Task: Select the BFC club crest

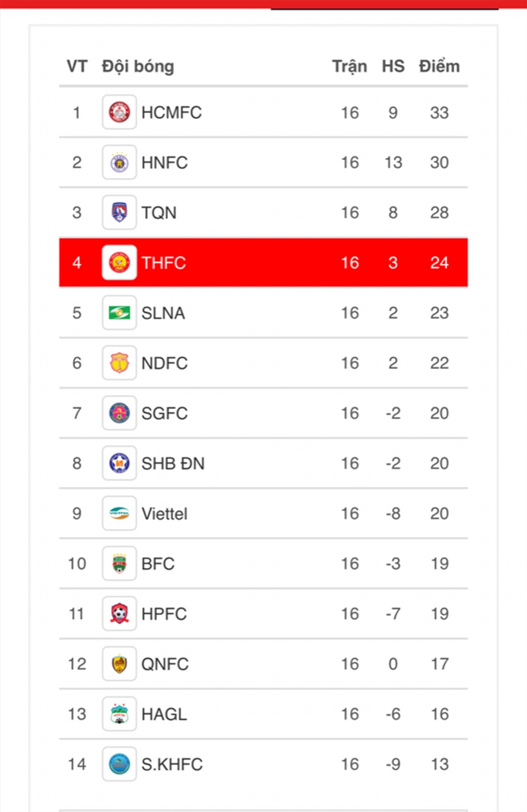Action: point(119,563)
